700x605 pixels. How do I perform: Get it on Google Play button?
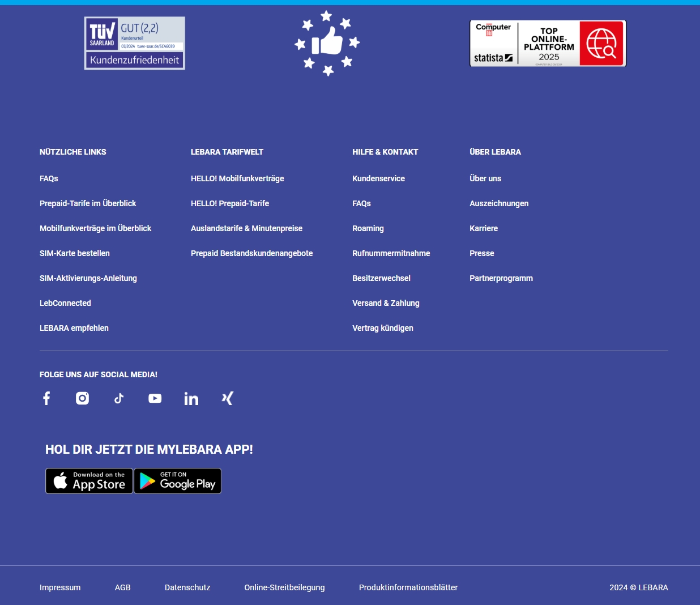pos(178,481)
